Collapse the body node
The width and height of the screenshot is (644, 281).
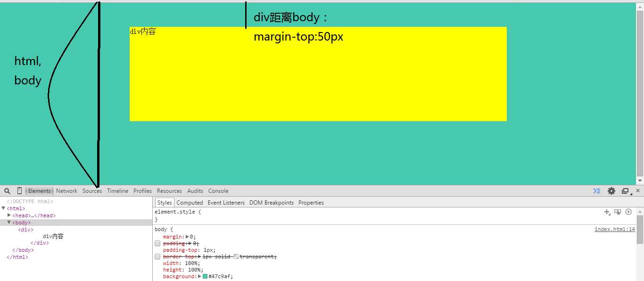[x=9, y=222]
